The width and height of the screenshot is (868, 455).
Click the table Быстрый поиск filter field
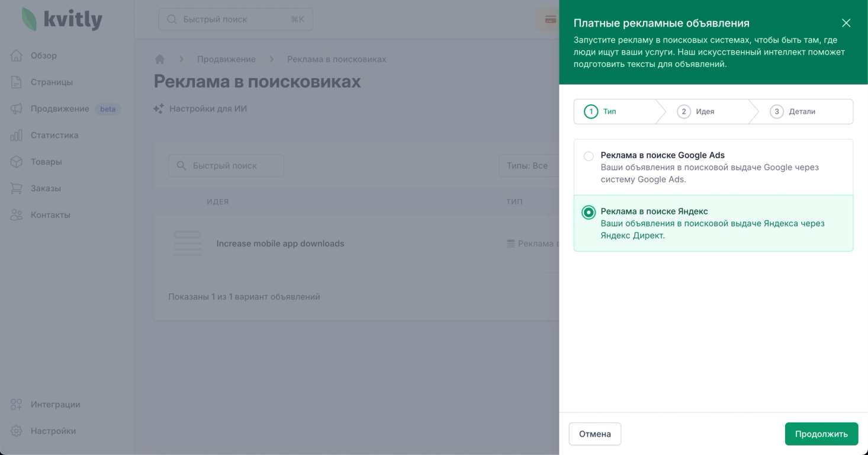point(226,166)
